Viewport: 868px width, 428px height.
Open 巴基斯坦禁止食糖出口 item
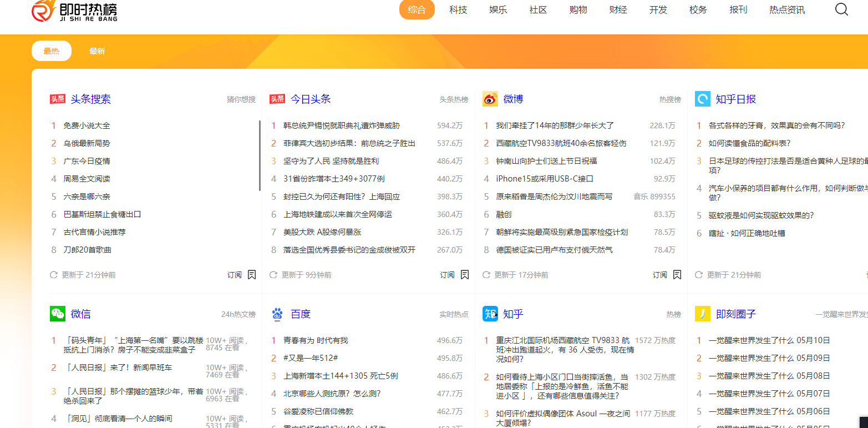click(x=102, y=214)
